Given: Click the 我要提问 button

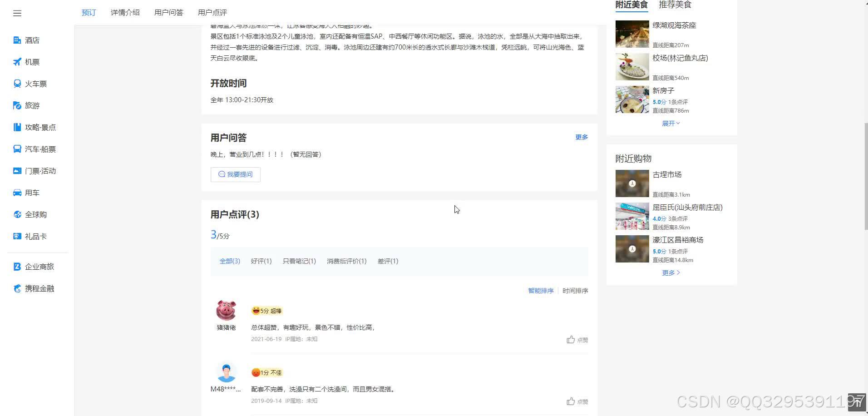Looking at the screenshot, I should 235,174.
